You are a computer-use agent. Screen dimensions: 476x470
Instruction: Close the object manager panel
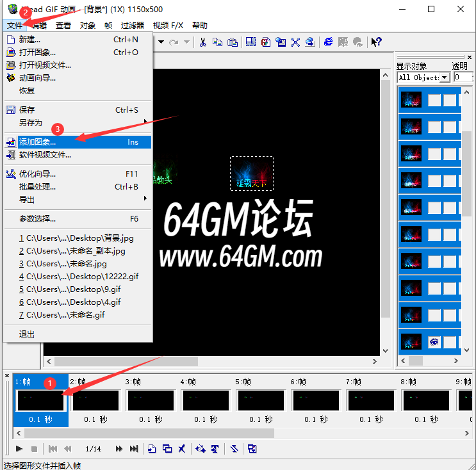(470, 57)
